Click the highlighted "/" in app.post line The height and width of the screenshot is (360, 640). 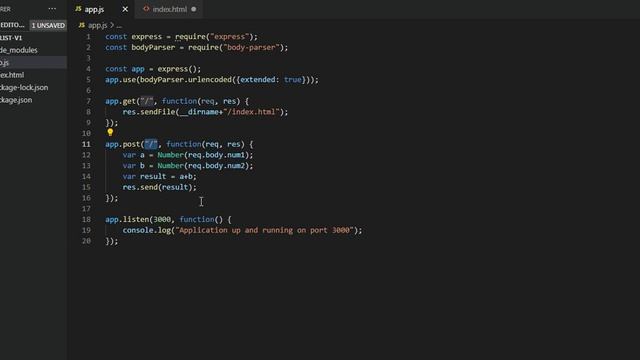[x=151, y=144]
